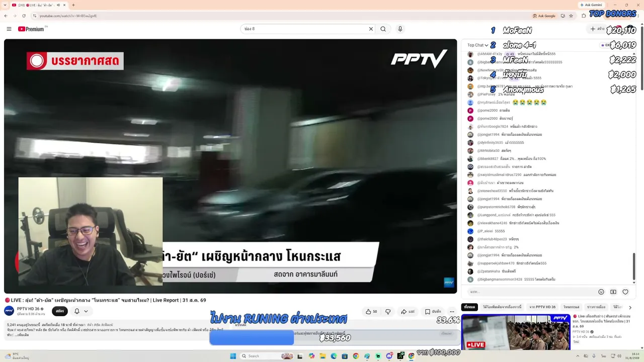
Task: Open the YouTube guide hamburger menu
Action: [9, 29]
